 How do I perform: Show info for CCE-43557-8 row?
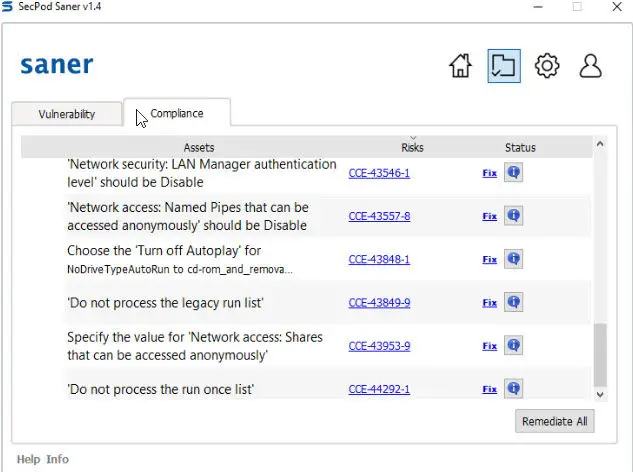[x=514, y=216]
